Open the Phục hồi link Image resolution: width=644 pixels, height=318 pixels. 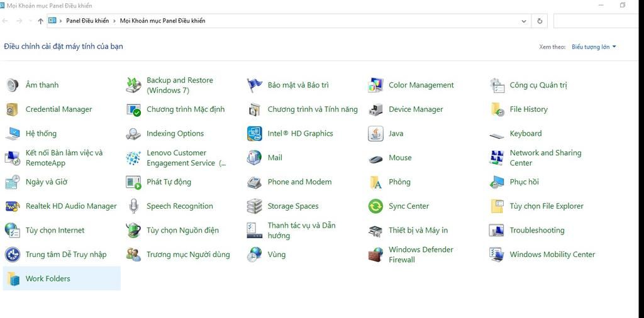524,182
